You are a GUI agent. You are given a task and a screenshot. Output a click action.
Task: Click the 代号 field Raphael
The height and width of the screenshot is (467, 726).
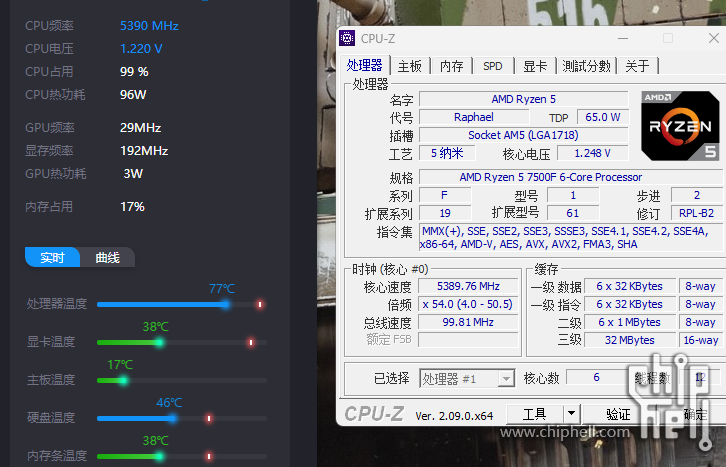[x=473, y=117]
